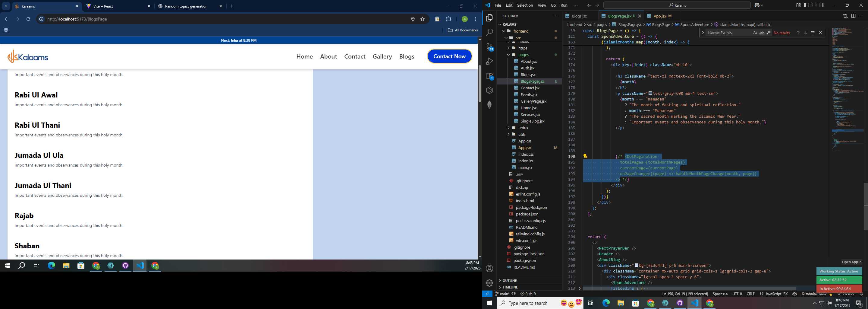Toggle Match Whole Word in find widget
868x309 pixels.
(x=762, y=33)
